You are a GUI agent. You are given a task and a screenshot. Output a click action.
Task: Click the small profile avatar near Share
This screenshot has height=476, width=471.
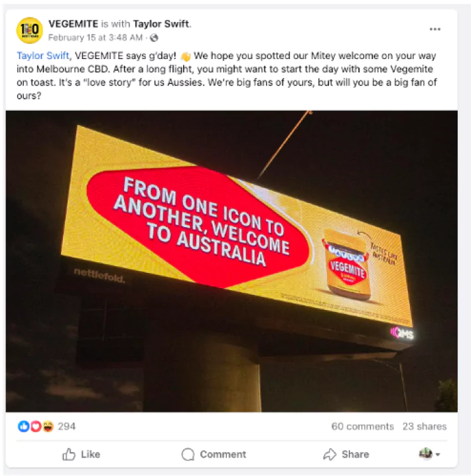425,453
